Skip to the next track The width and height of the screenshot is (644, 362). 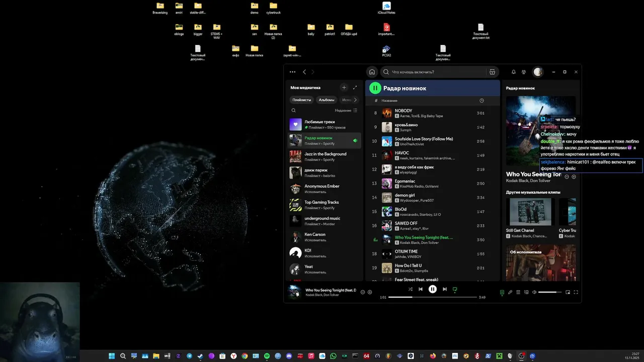click(x=445, y=289)
